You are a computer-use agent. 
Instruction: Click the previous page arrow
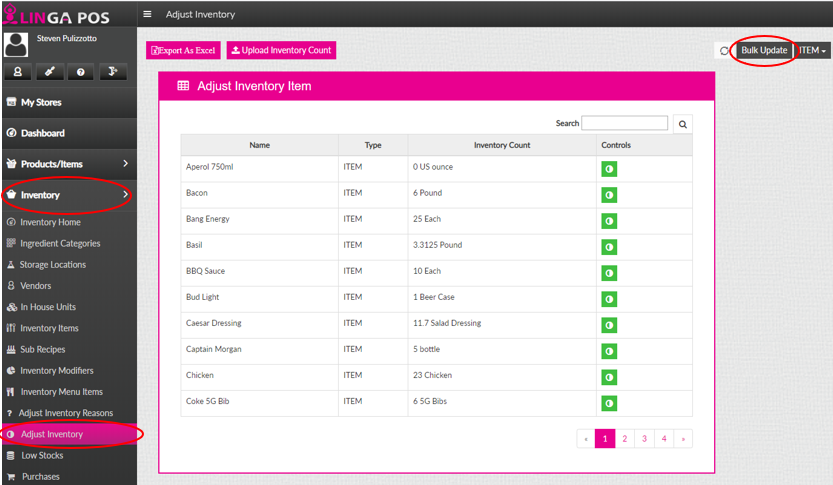pos(586,439)
